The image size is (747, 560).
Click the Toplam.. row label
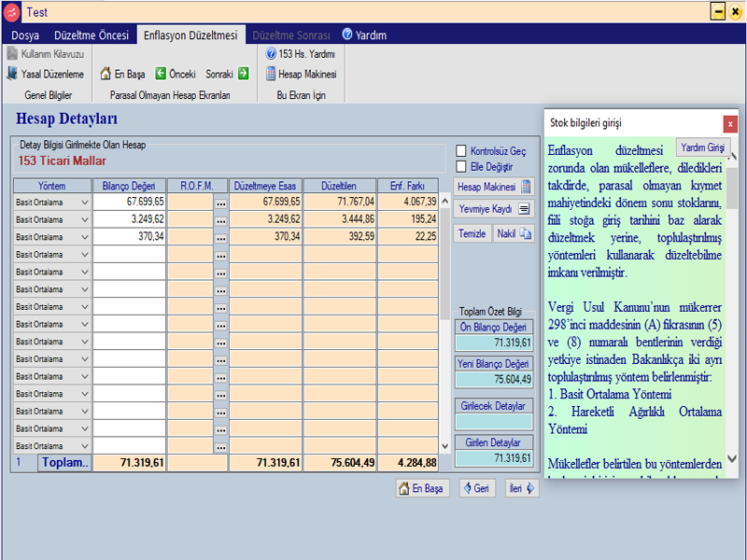64,462
